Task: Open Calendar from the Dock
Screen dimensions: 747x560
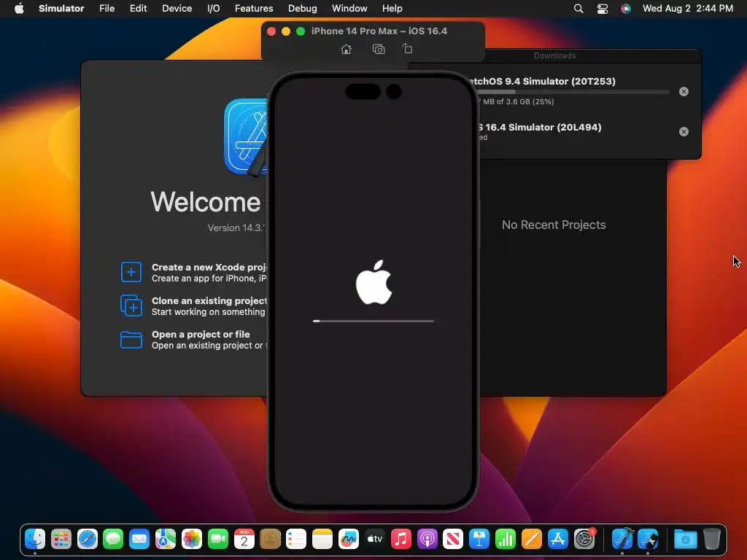Action: (244, 539)
